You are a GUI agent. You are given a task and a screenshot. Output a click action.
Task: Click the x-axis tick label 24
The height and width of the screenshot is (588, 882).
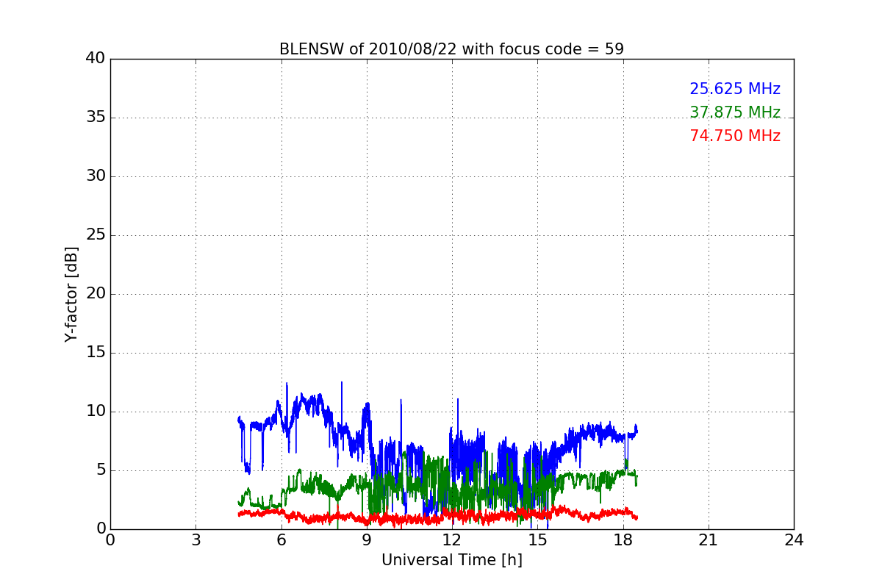tap(794, 540)
